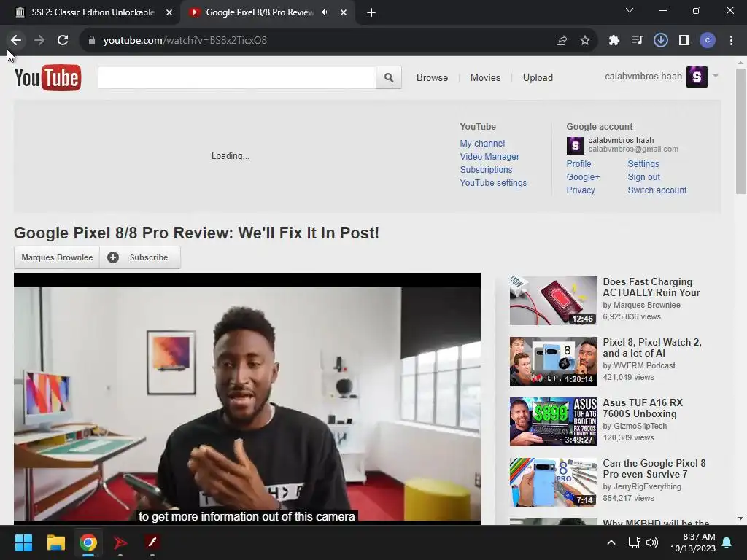
Task: Mute the Google Pixel tab via speaker icon
Action: click(325, 12)
